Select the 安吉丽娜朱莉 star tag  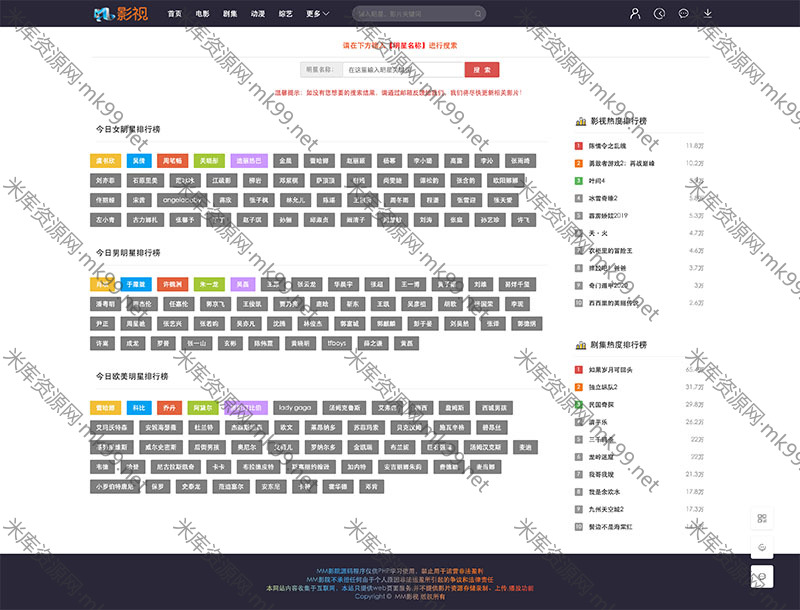coord(403,467)
